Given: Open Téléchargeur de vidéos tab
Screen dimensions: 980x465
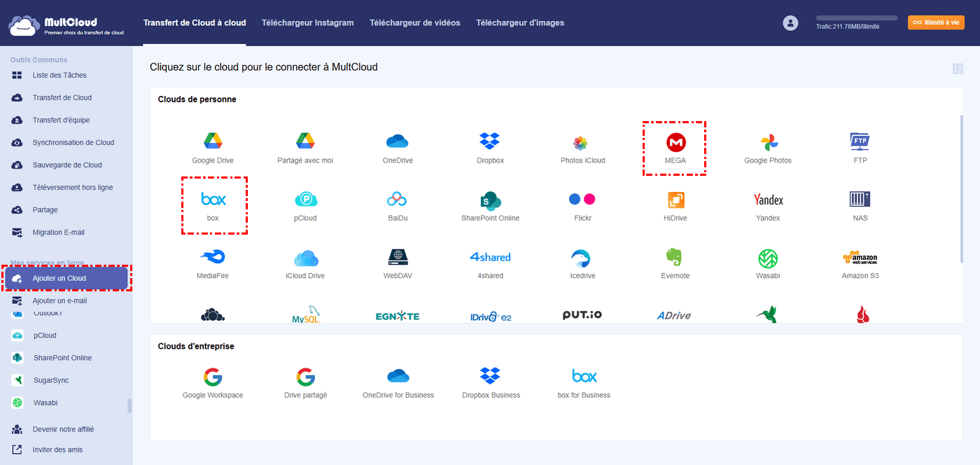Looking at the screenshot, I should (415, 22).
